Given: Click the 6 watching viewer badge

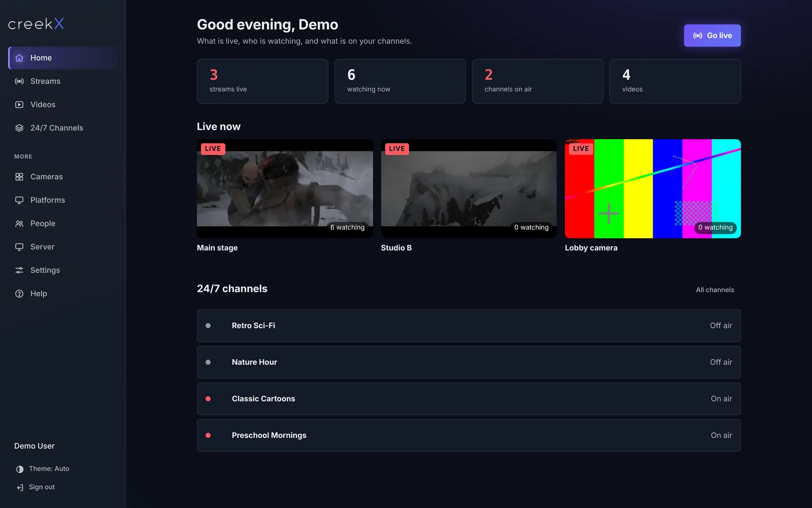Looking at the screenshot, I should point(348,228).
